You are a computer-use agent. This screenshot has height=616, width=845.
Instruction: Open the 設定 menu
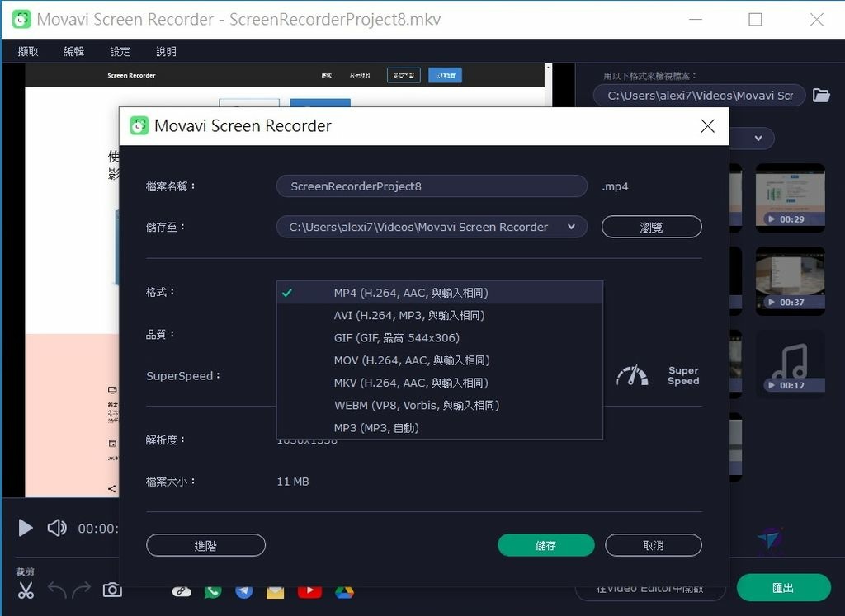pos(120,51)
